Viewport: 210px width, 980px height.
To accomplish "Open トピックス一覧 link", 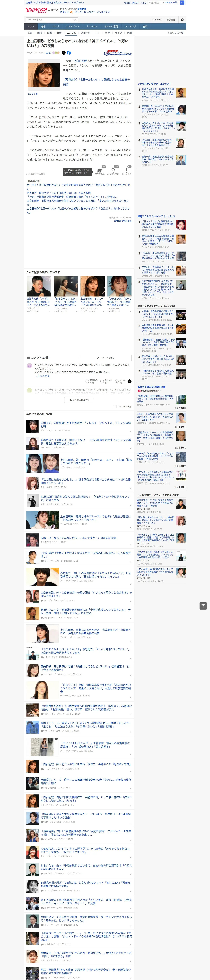I will [175, 33].
